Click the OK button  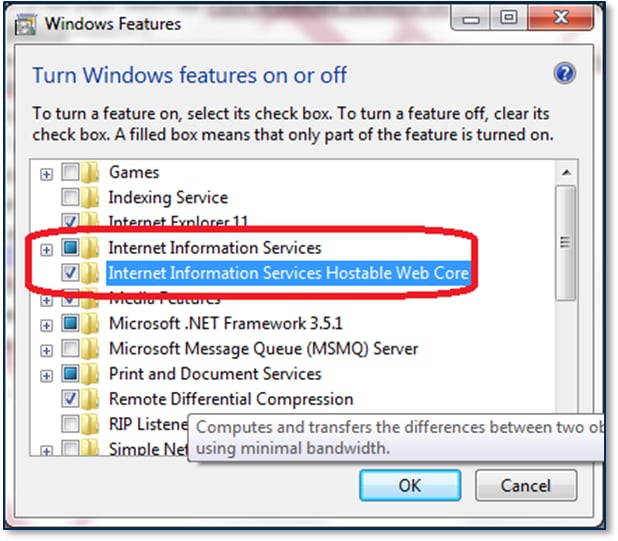[x=410, y=485]
